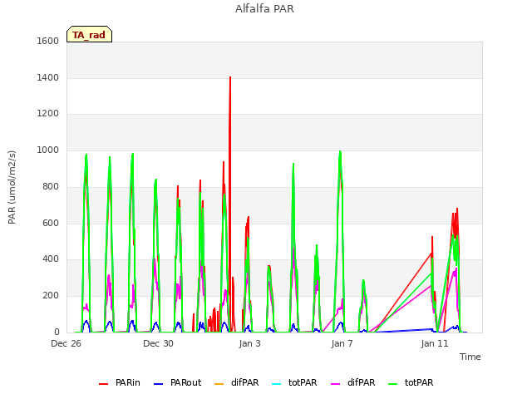Click the Dec 26 x-axis tick label
This screenshot has width=532, height=399.
[x=66, y=343]
